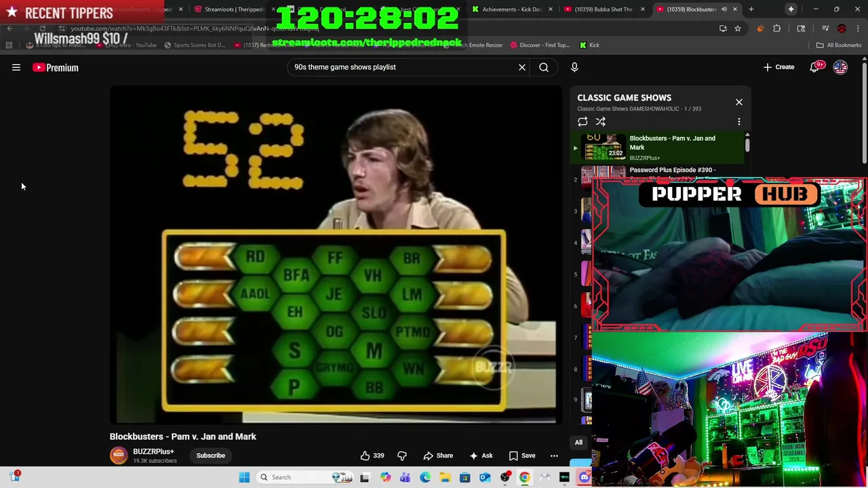Image resolution: width=868 pixels, height=488 pixels.
Task: Close the Classic Game Shows playlist panel
Action: coord(739,102)
